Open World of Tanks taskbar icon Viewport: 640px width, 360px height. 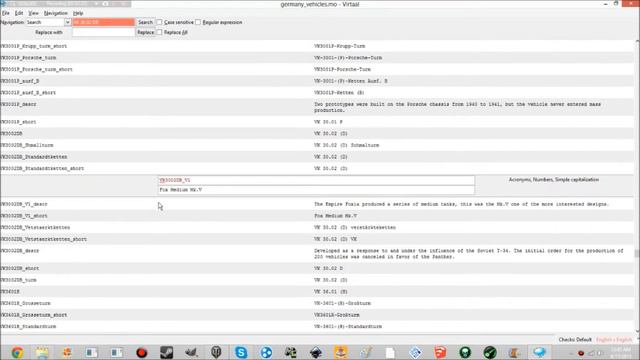click(x=216, y=352)
